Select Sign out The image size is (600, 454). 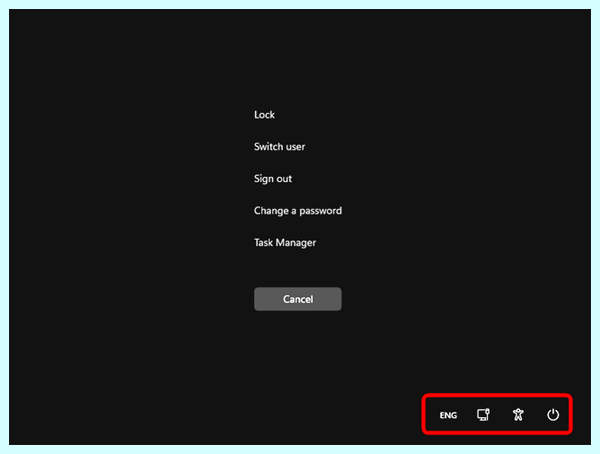(x=273, y=179)
